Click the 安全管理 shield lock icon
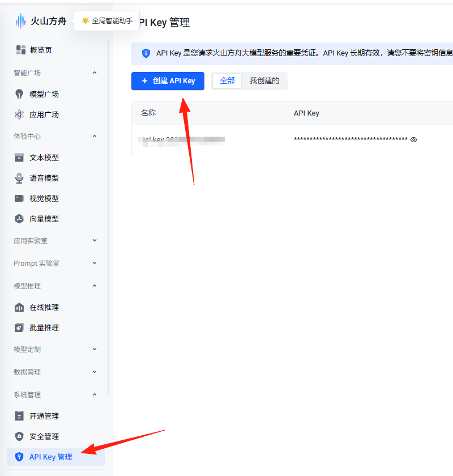This screenshot has height=476, width=453. click(x=19, y=436)
